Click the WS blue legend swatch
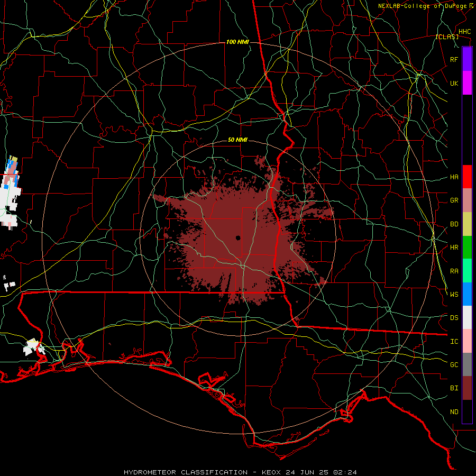 pyautogui.click(x=467, y=294)
